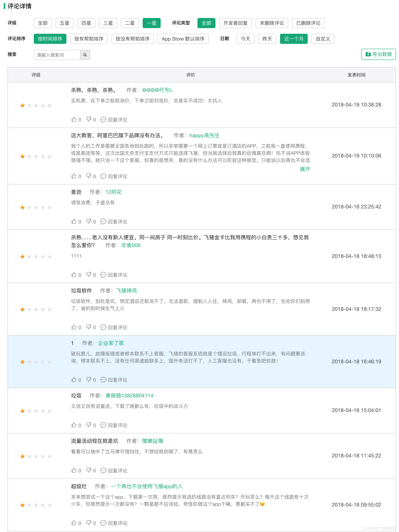Like the review by @@@@代号L
This screenshot has width=399, height=532.
coord(74,120)
